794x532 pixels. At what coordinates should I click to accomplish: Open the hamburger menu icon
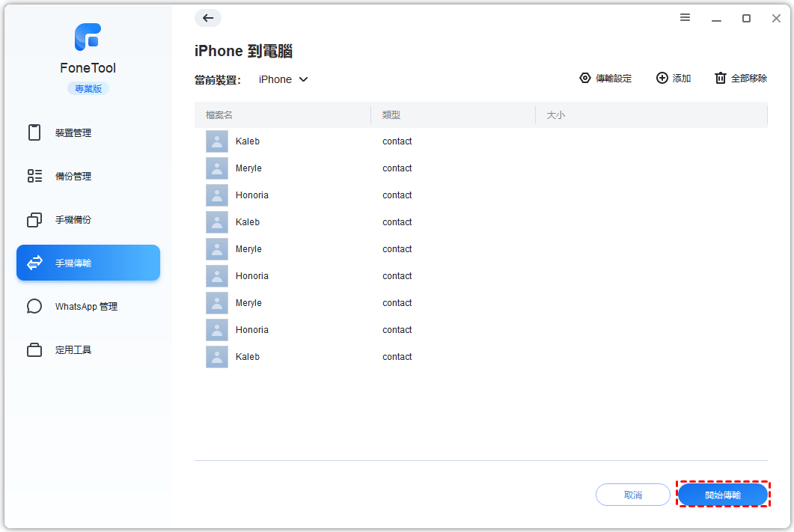[x=685, y=18]
